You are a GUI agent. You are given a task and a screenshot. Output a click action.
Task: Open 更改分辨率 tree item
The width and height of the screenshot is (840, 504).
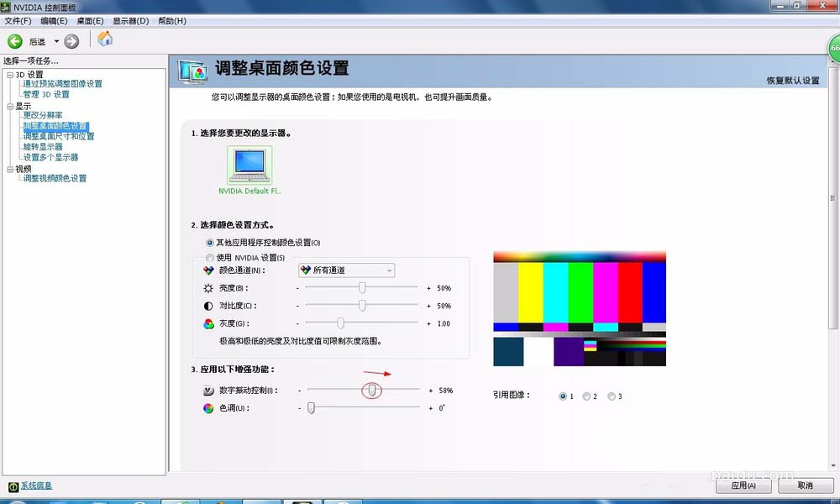click(x=43, y=115)
